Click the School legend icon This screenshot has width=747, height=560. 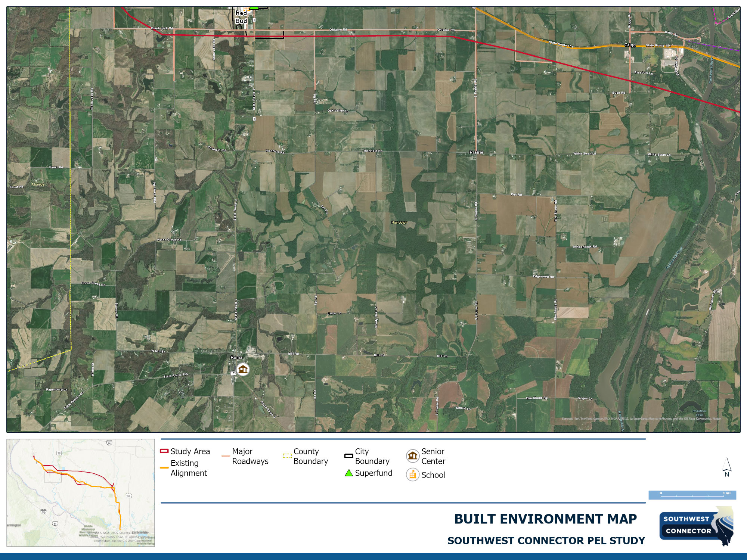pyautogui.click(x=413, y=475)
